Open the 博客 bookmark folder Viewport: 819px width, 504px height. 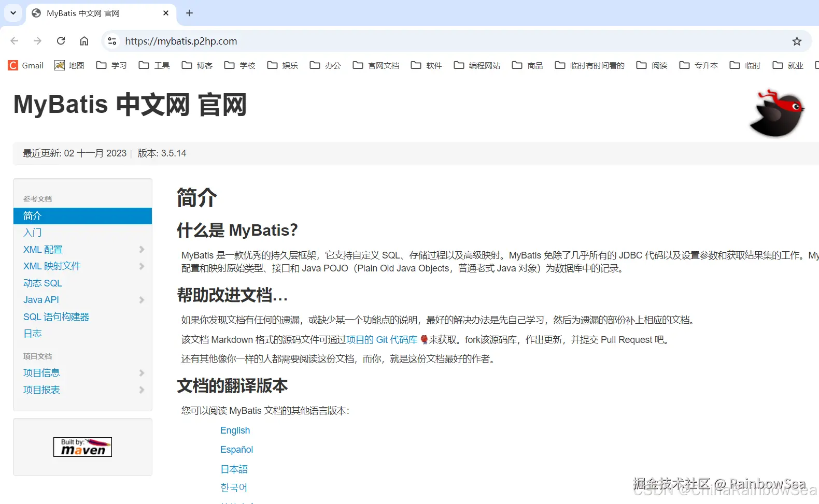tap(197, 65)
